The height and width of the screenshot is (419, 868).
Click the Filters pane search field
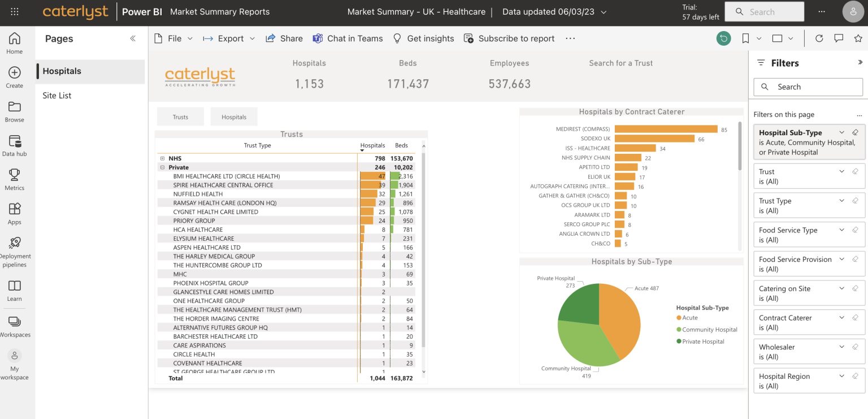808,87
